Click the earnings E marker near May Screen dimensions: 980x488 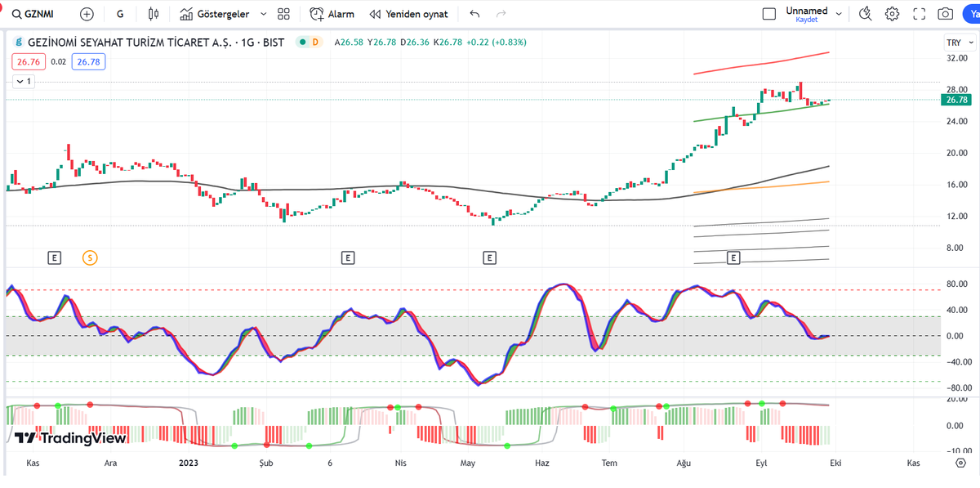(490, 258)
